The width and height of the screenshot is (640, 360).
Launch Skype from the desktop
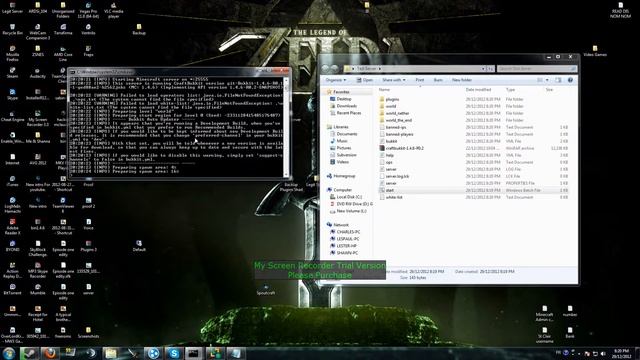pos(12,94)
